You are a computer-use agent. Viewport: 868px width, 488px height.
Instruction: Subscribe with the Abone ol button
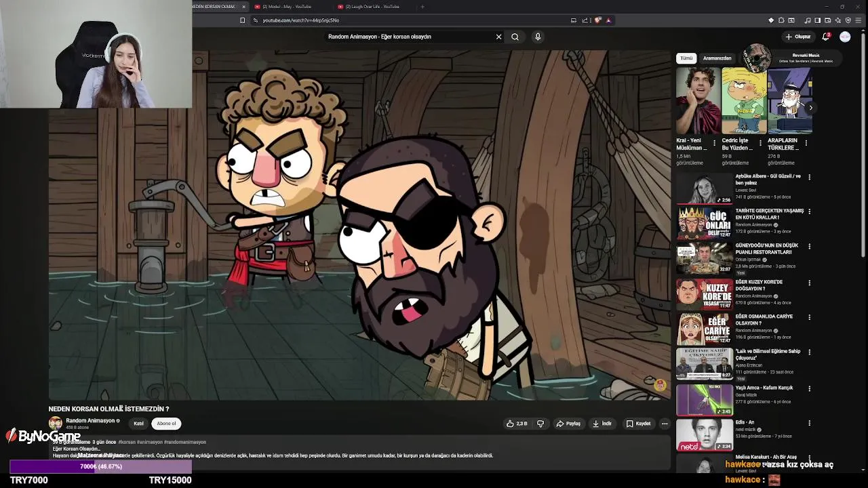(166, 424)
